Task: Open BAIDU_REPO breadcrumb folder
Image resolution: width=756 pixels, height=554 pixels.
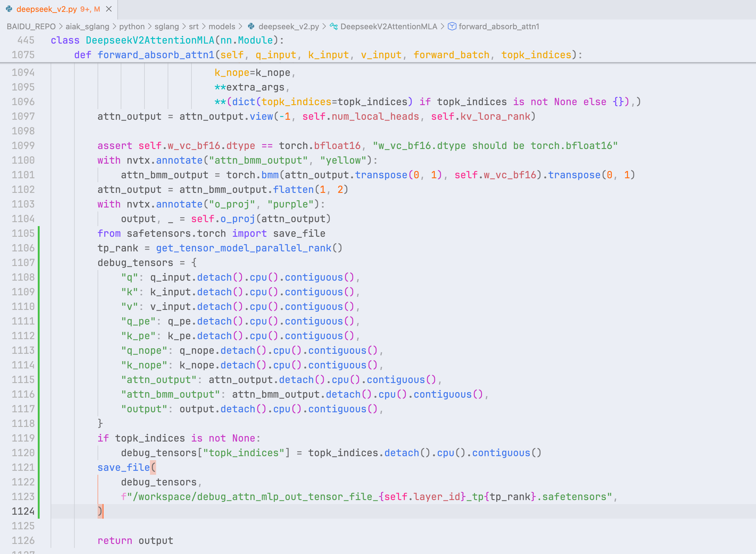Action: click(31, 27)
